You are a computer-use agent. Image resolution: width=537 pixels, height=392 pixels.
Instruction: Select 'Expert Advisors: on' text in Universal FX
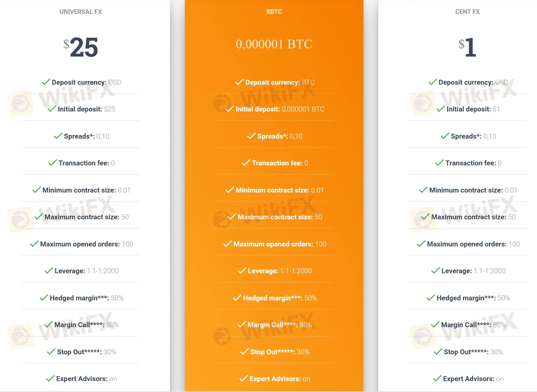[87, 379]
